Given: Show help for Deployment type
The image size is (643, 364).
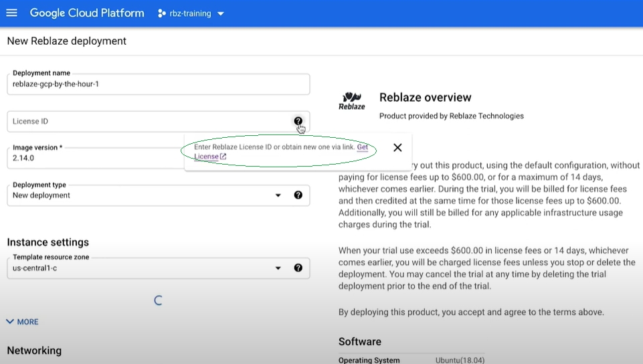Looking at the screenshot, I should 298,195.
